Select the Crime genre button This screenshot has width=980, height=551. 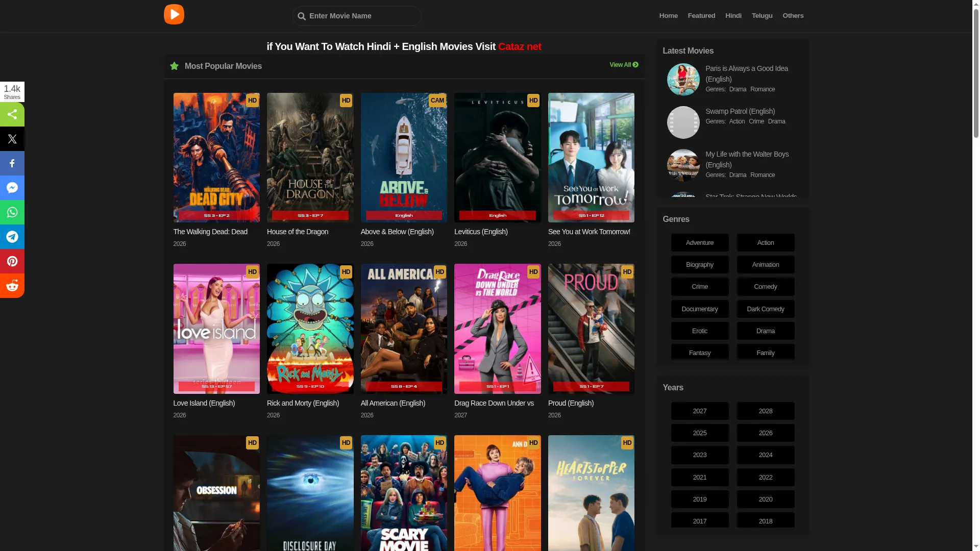(x=700, y=287)
